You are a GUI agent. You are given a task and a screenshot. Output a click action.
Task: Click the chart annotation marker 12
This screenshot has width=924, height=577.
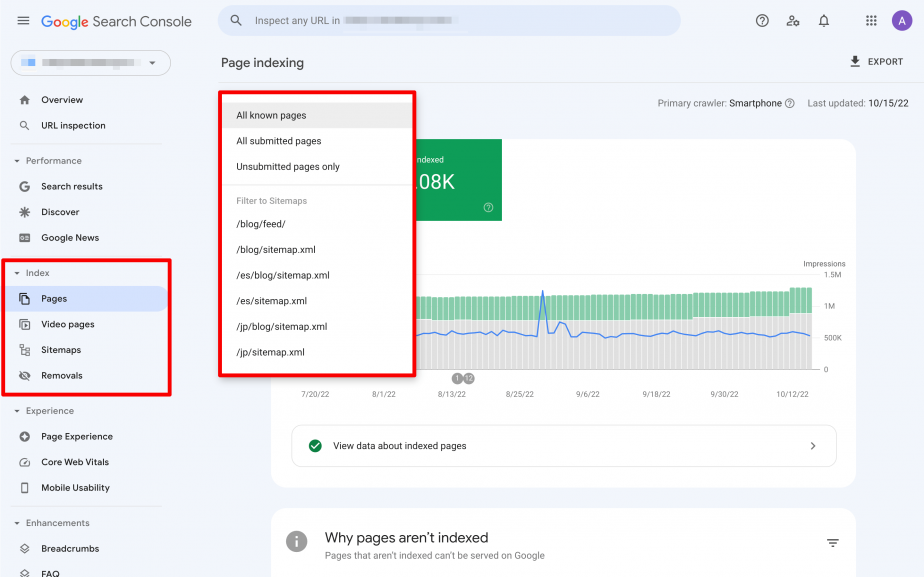tap(468, 378)
